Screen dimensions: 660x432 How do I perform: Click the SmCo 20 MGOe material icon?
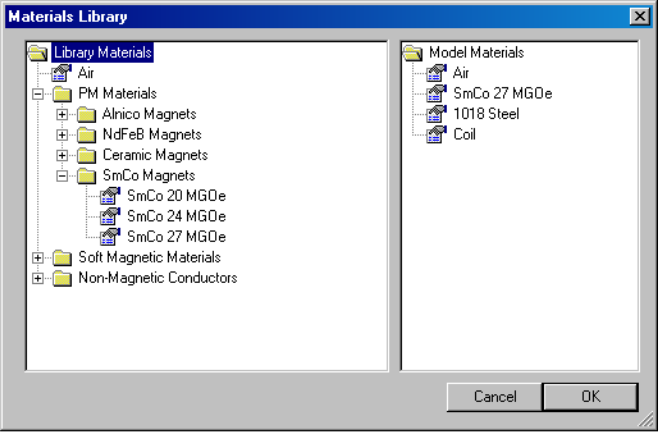click(x=110, y=196)
